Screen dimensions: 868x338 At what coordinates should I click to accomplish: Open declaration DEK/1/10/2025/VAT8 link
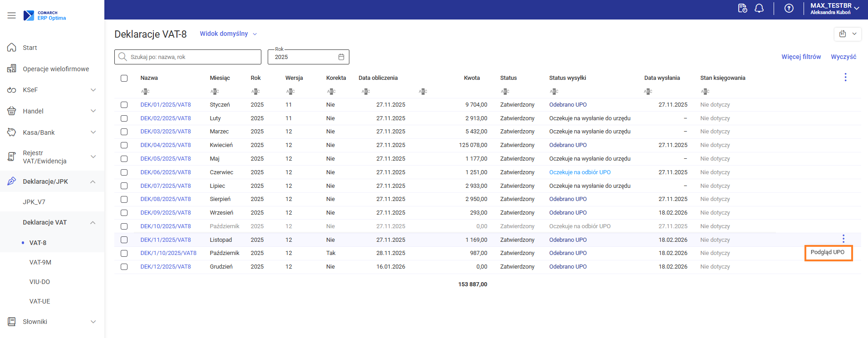168,253
